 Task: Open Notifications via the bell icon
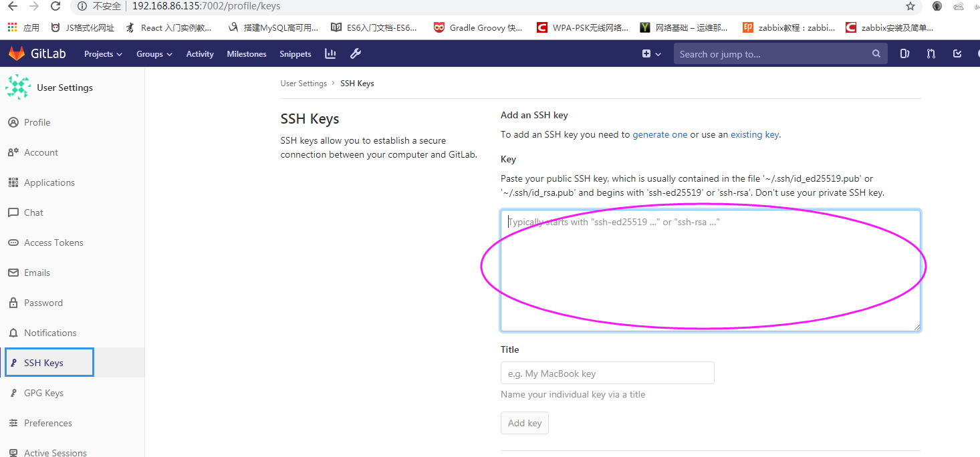click(13, 332)
